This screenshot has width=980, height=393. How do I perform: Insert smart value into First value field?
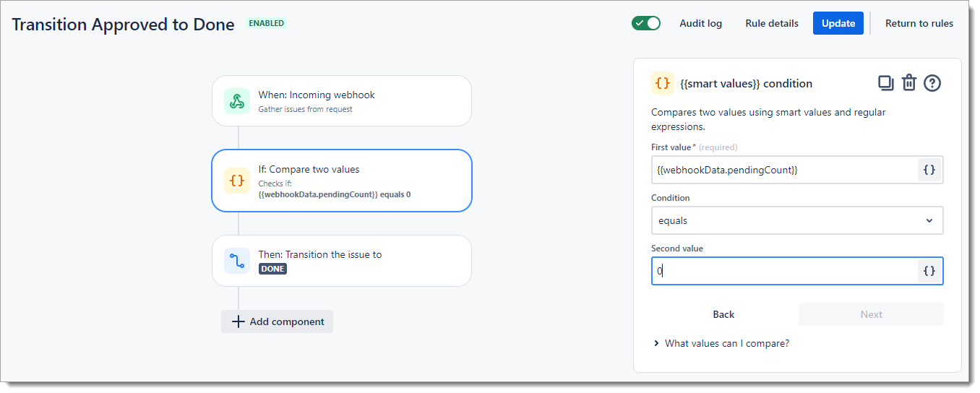point(929,170)
